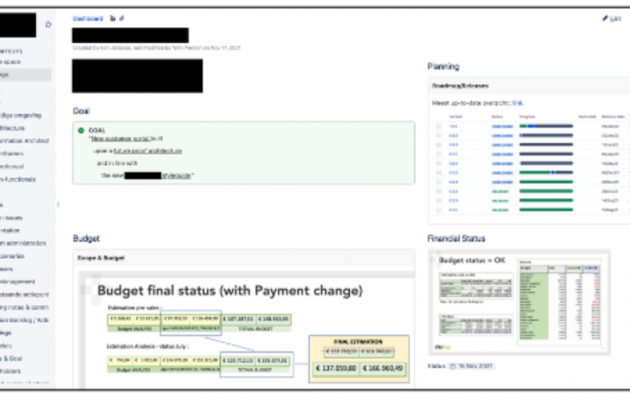Collapse the sidebar using its edge handle
Image resolution: width=630 pixels, height=400 pixels.
[58, 204]
